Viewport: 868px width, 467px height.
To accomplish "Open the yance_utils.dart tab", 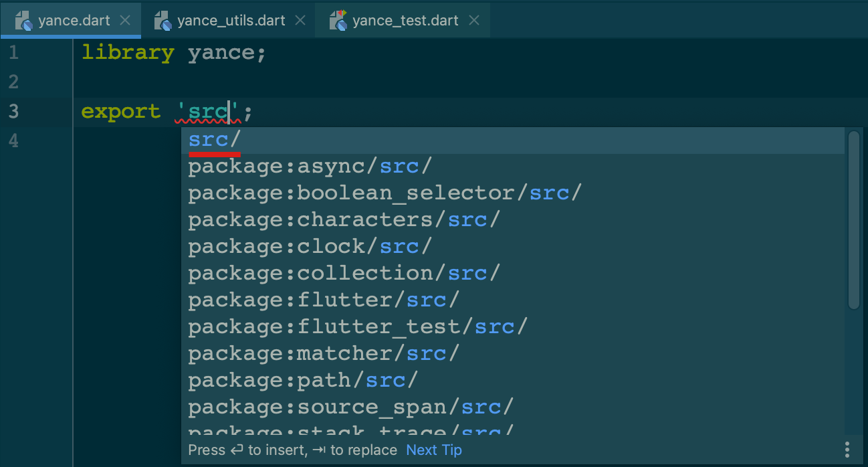I will tap(229, 21).
